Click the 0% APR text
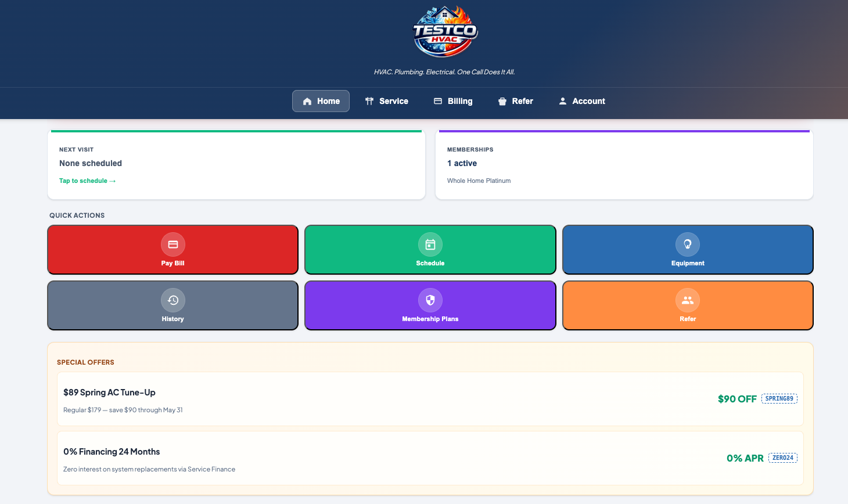The image size is (848, 504). (745, 458)
